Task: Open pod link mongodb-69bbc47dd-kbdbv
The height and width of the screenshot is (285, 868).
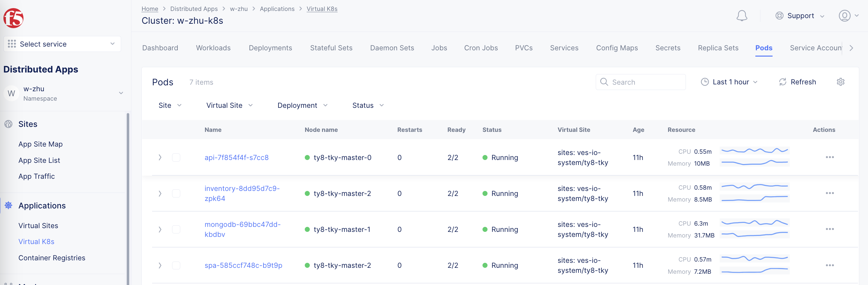Action: point(243,229)
